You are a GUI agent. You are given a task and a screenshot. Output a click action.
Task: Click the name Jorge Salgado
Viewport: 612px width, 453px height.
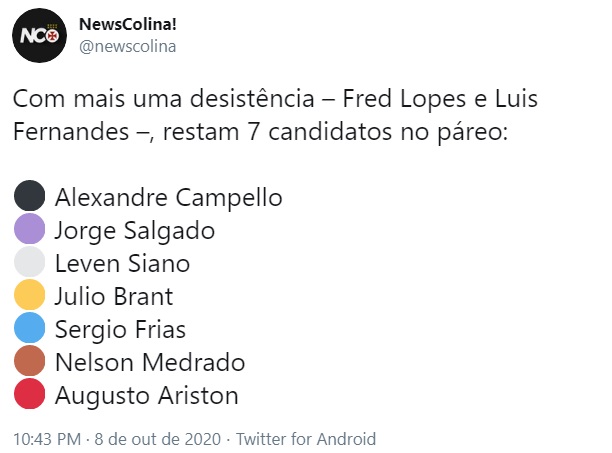tap(134, 230)
